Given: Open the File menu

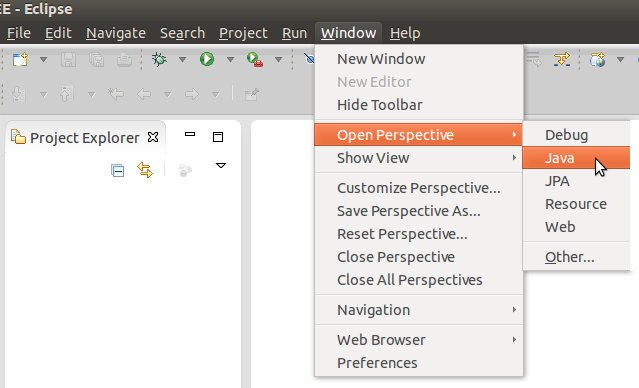Looking at the screenshot, I should (x=19, y=33).
